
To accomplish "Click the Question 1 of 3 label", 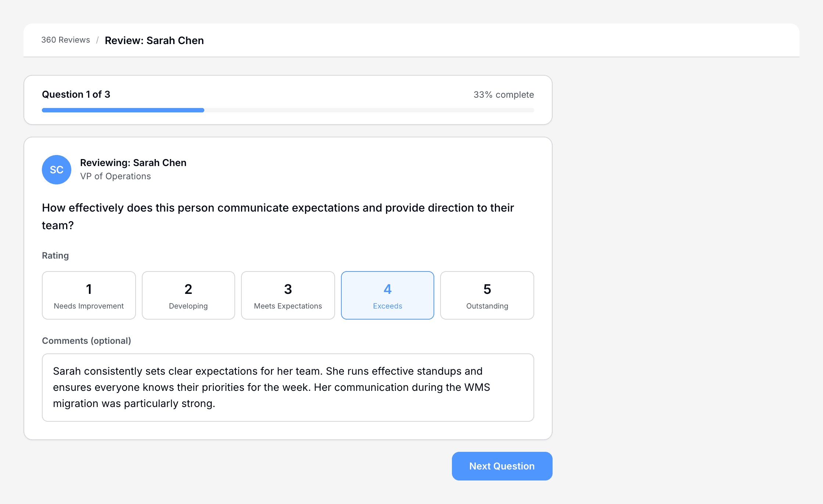I will [x=76, y=94].
